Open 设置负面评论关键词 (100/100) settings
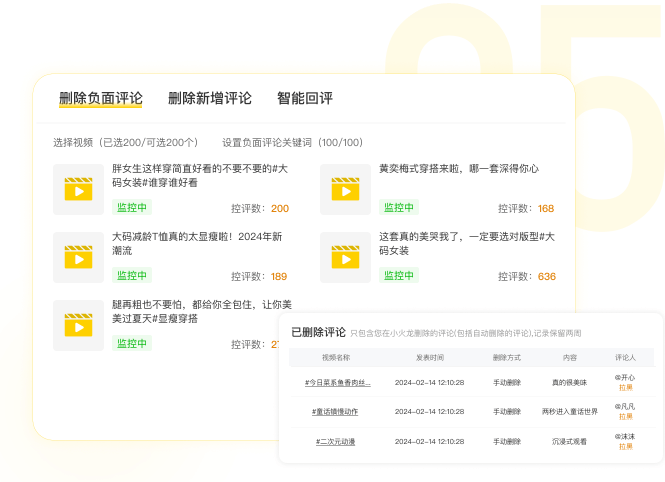The image size is (665, 482). (x=293, y=142)
